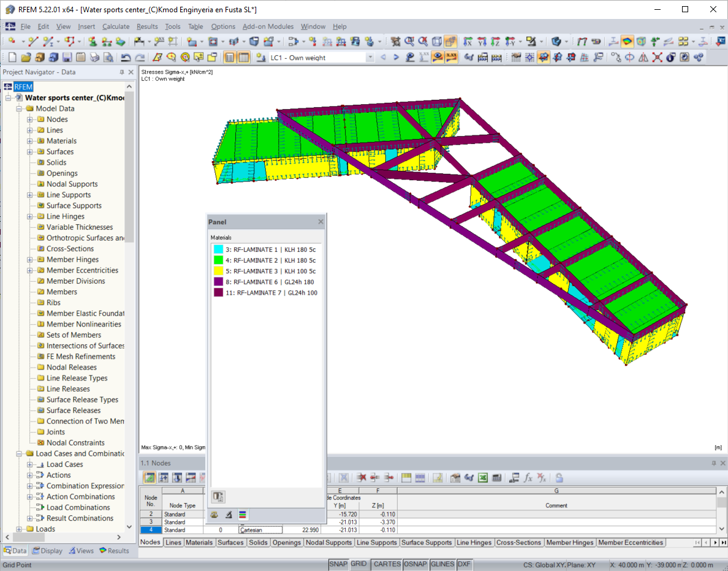Open the Project Navigator pin icon
Viewport: 728px width, 571px height.
pos(121,72)
